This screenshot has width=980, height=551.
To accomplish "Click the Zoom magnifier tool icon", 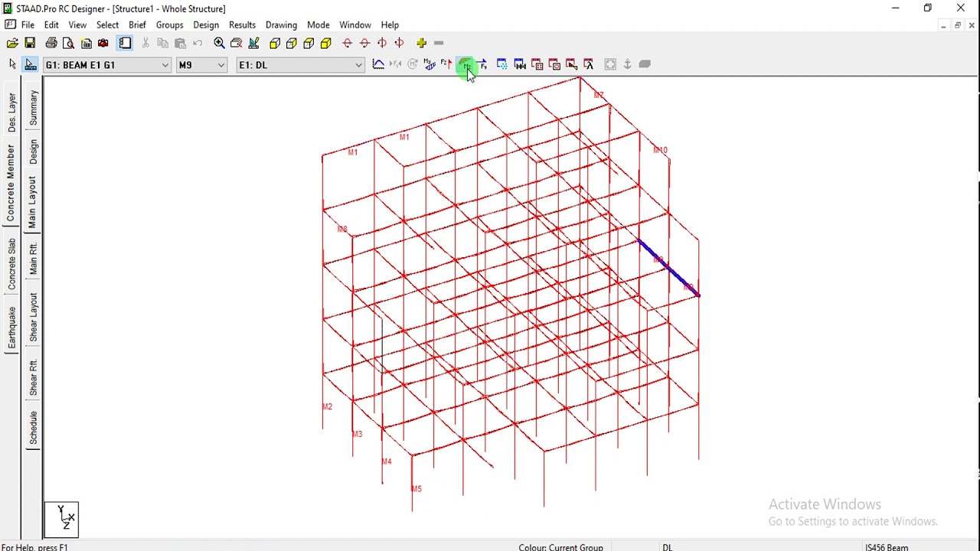I will [x=219, y=43].
